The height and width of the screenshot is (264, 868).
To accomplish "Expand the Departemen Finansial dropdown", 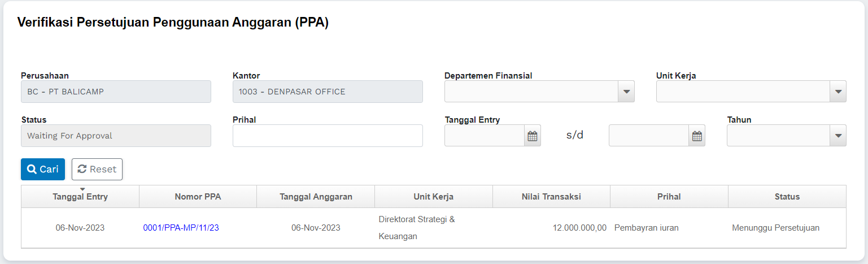I will (x=626, y=92).
